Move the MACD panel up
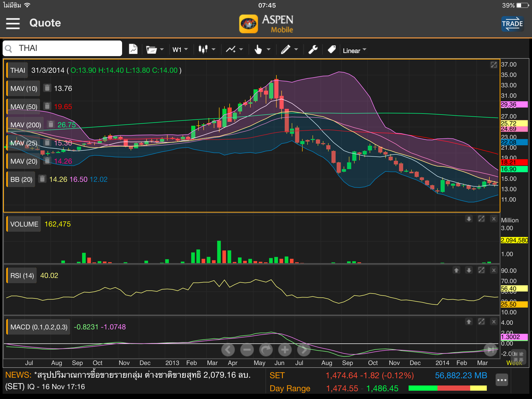This screenshot has height=399, width=532. 469,322
